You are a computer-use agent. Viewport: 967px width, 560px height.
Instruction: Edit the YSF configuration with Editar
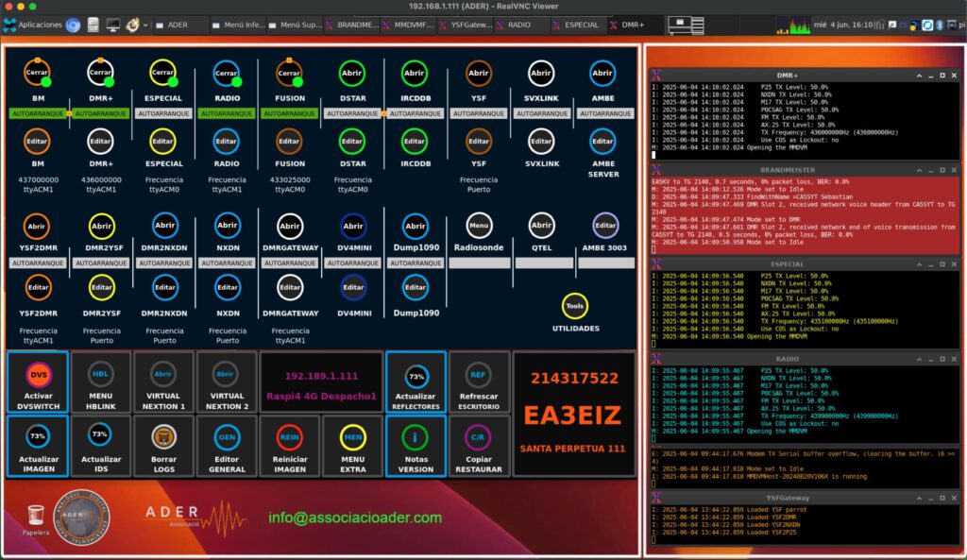(x=478, y=142)
